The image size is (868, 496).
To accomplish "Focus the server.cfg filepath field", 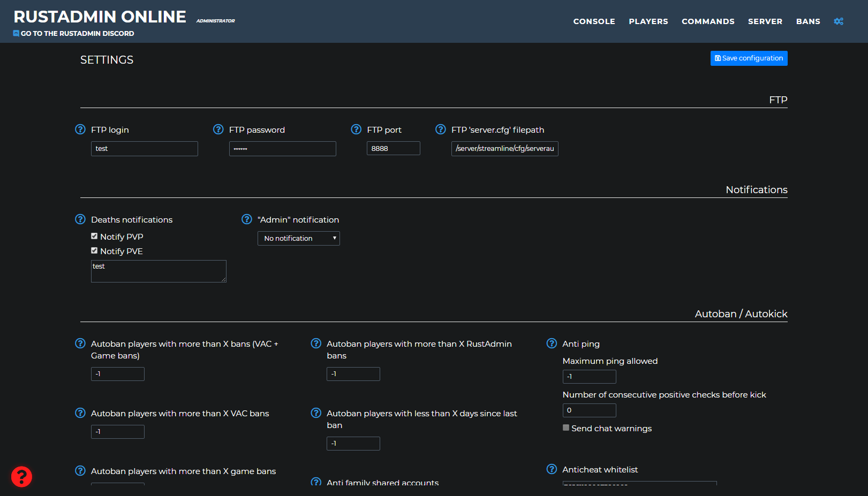I will click(x=505, y=149).
